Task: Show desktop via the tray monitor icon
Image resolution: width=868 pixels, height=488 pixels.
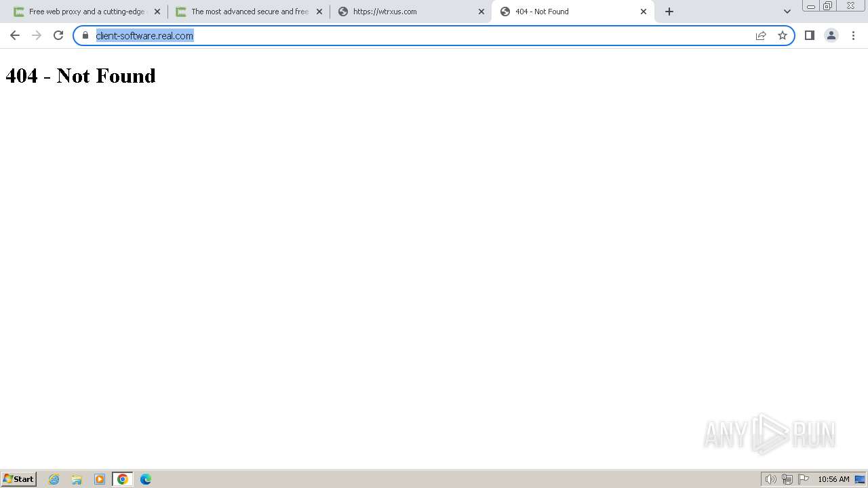Action: pos(860,479)
